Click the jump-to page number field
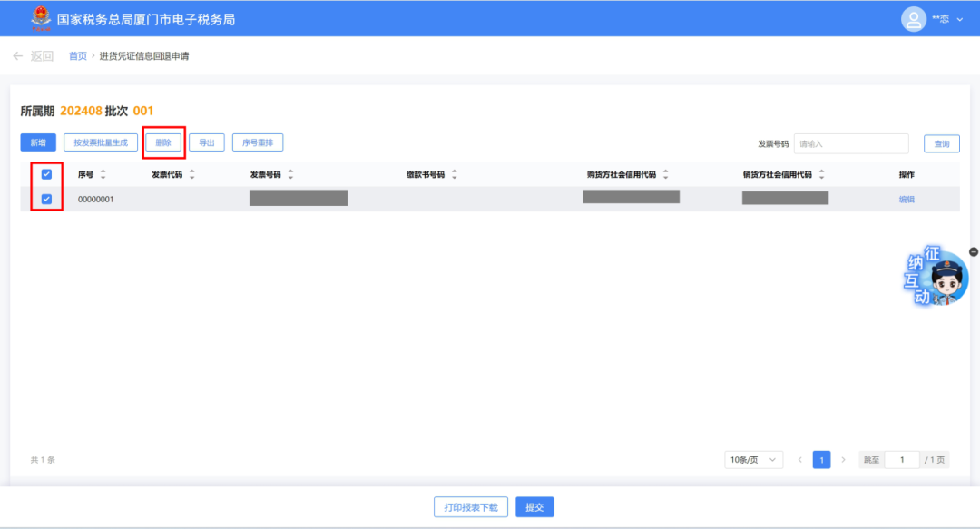 (x=902, y=460)
